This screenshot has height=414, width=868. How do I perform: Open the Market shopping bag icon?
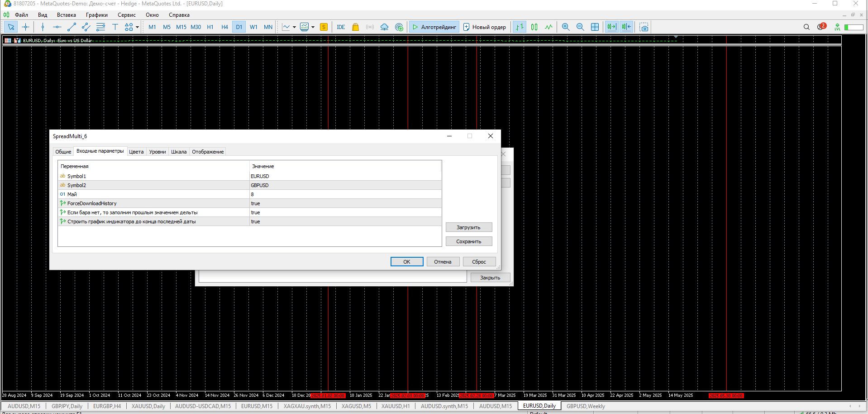[x=356, y=27]
